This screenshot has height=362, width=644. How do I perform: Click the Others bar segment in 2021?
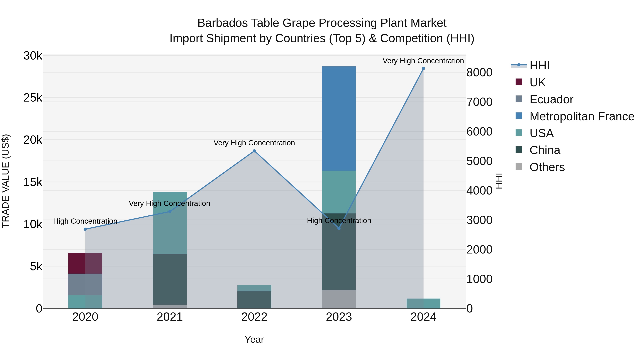pyautogui.click(x=170, y=307)
